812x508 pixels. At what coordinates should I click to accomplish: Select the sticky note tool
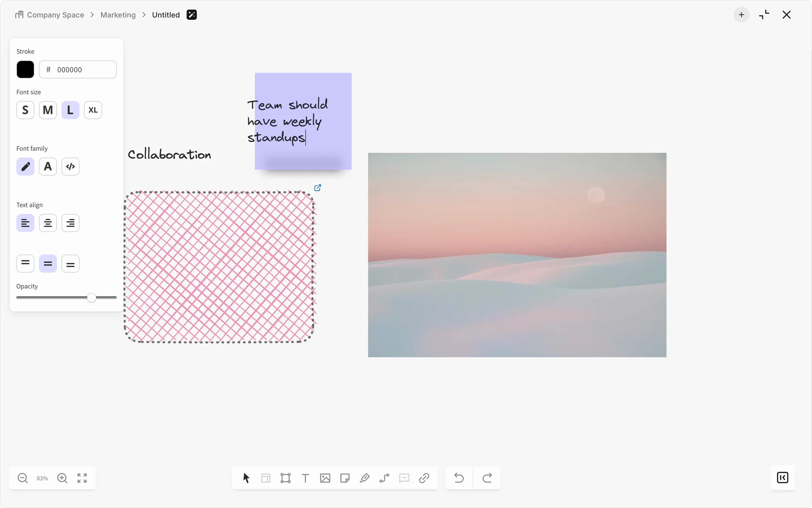coord(345,478)
